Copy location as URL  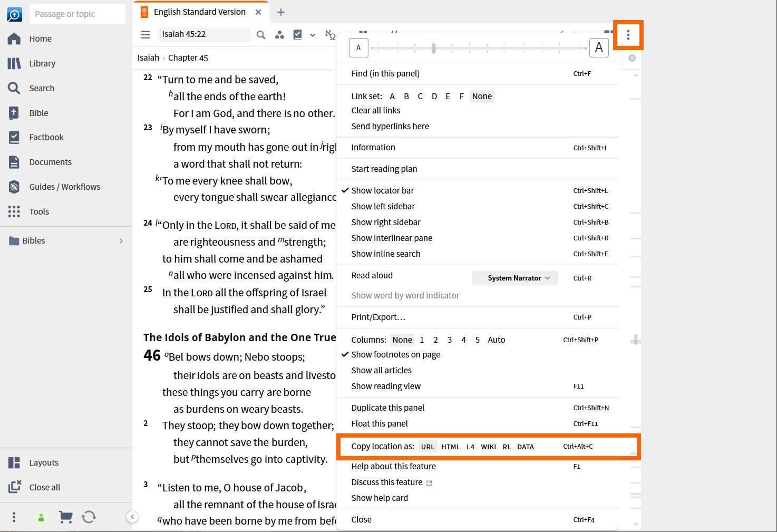428,447
